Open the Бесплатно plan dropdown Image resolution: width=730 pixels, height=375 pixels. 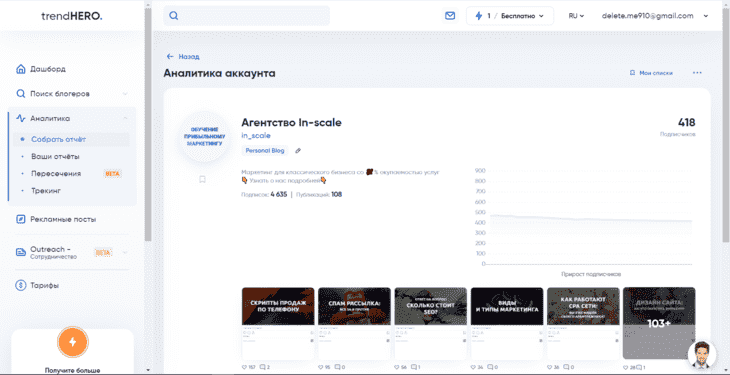(x=510, y=16)
